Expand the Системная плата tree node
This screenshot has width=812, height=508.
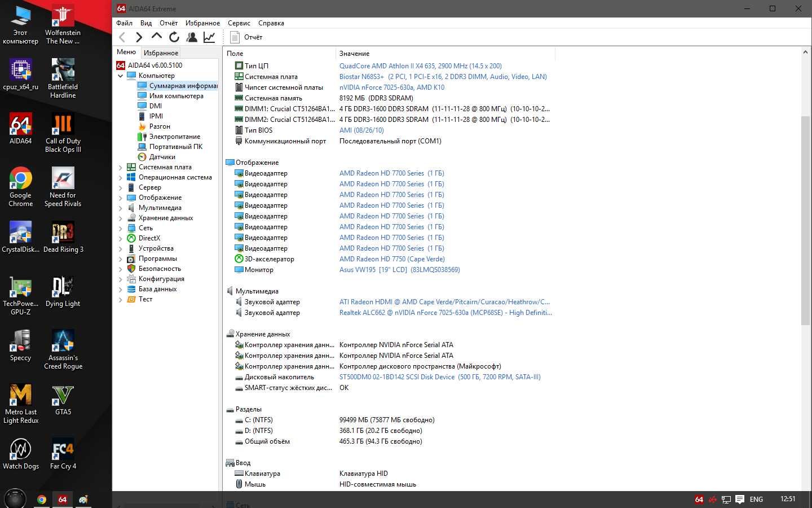pyautogui.click(x=120, y=167)
